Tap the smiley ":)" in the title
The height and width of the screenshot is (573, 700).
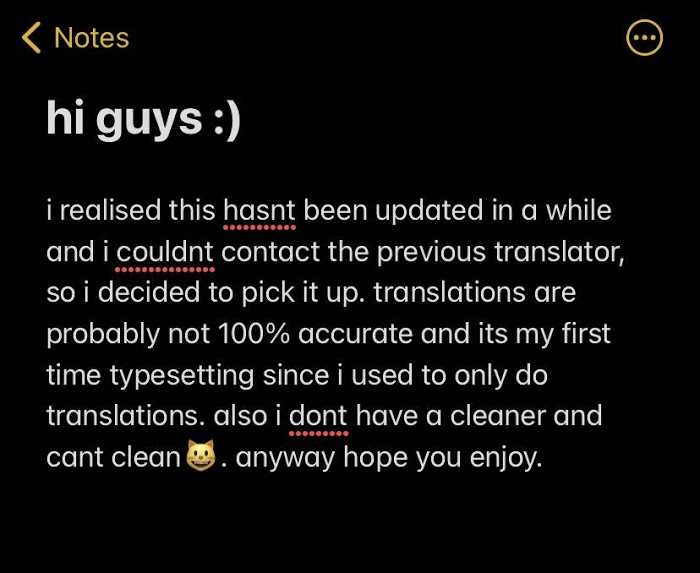[226, 119]
